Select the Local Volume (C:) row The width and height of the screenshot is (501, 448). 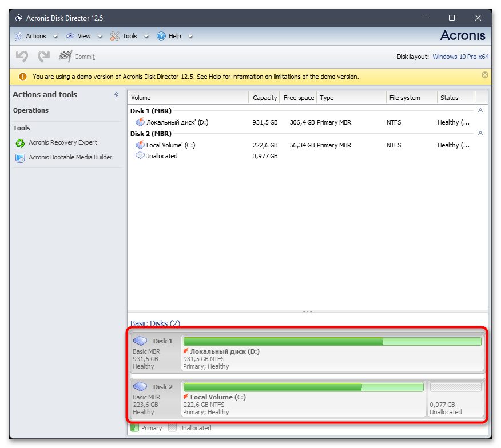170,145
